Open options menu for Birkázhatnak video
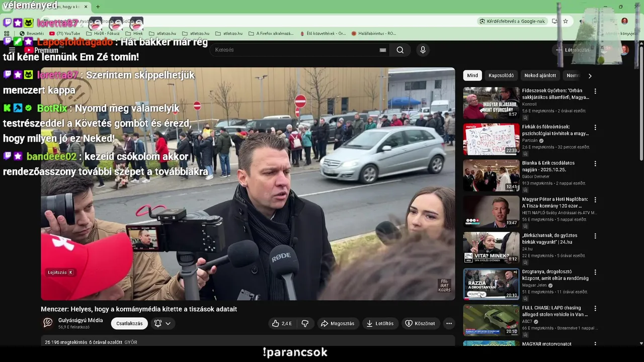 point(595,236)
